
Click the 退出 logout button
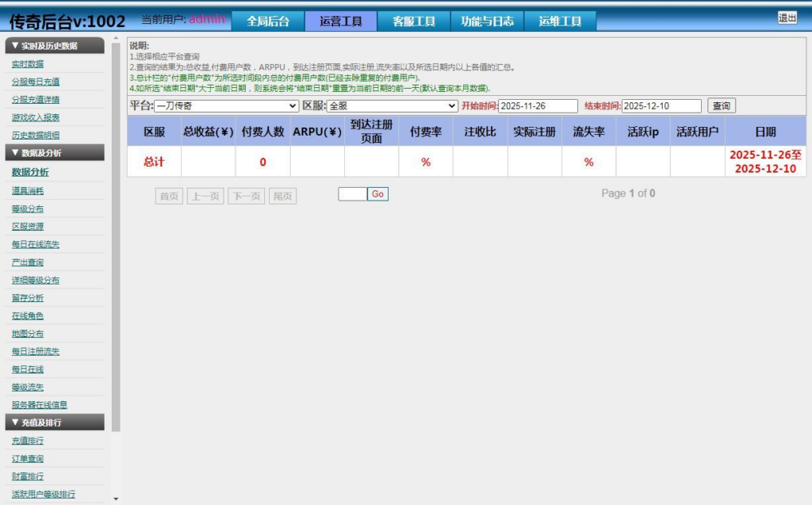point(786,17)
